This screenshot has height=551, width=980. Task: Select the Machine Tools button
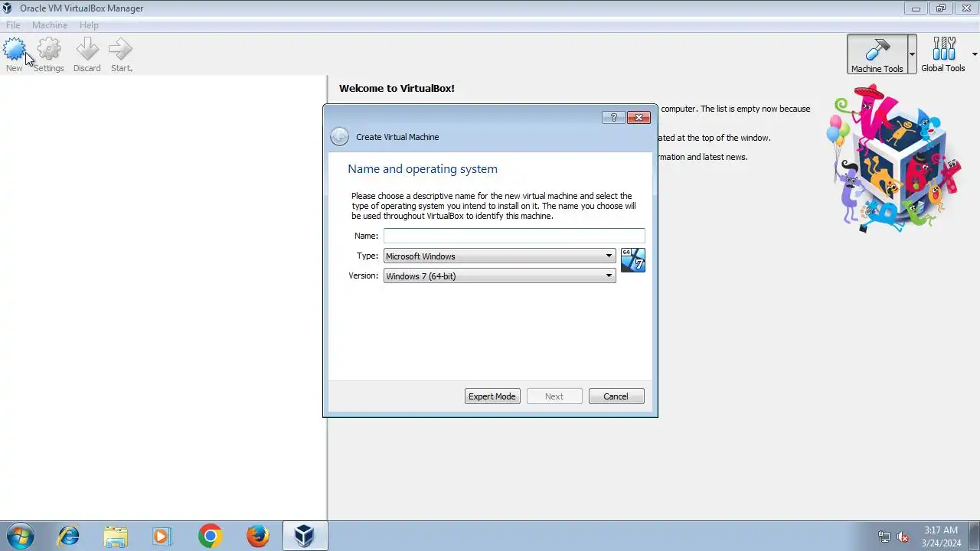(877, 54)
